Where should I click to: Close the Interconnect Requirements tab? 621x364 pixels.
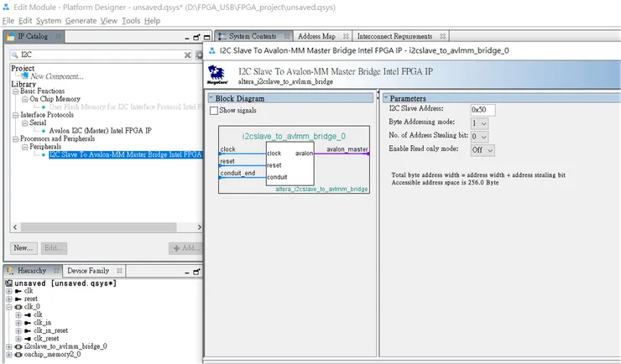click(443, 36)
